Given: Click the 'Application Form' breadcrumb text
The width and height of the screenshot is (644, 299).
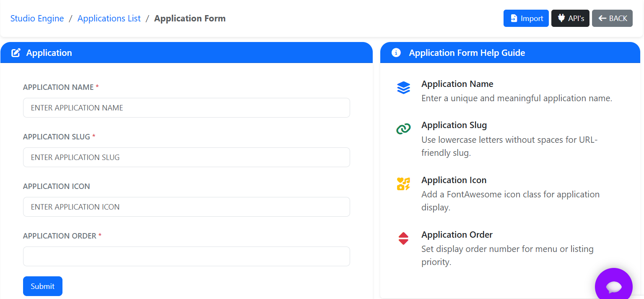Looking at the screenshot, I should tap(190, 18).
